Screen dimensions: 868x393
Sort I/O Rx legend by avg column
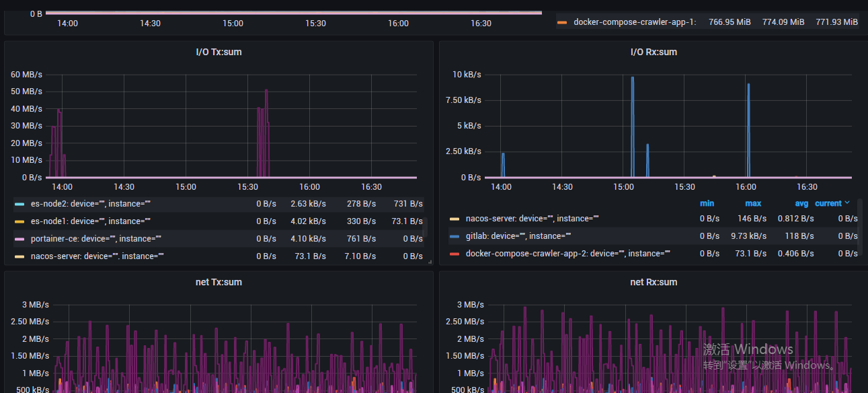[801, 203]
